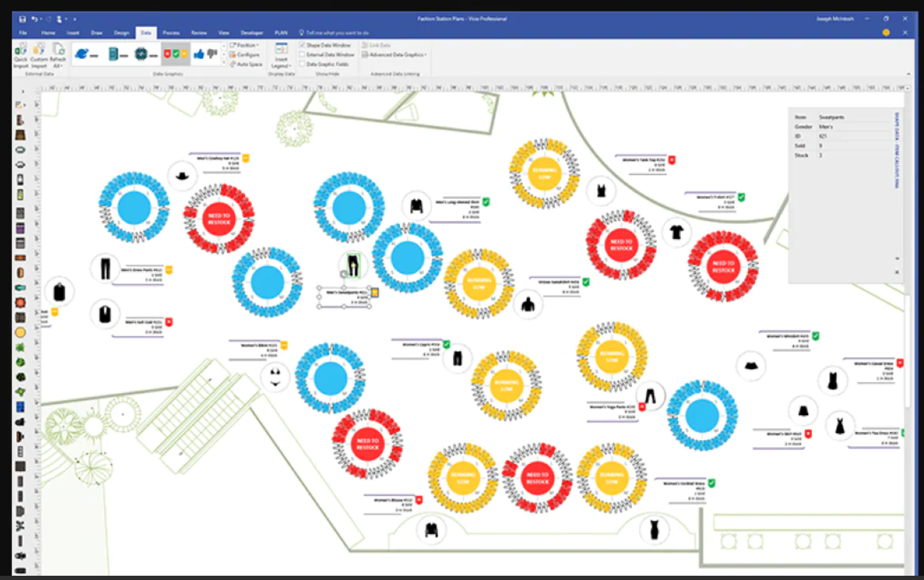924x580 pixels.
Task: Click Quick Import icon
Action: (x=21, y=55)
